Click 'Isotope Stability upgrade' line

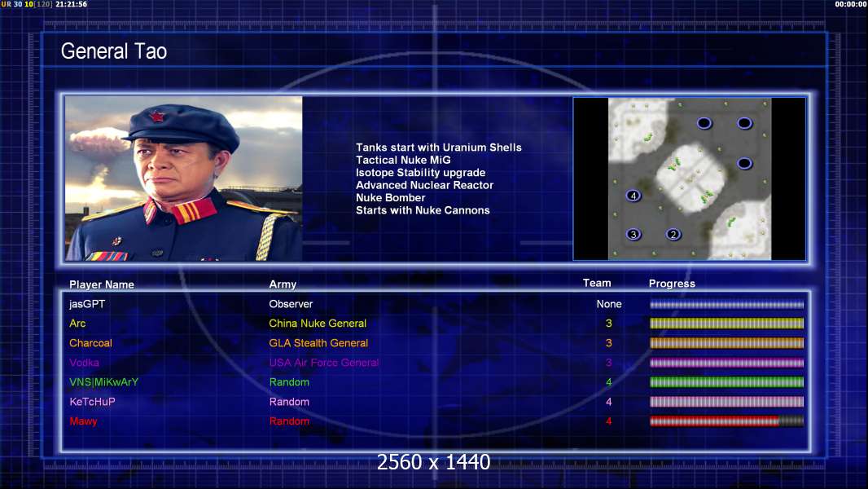click(x=420, y=173)
